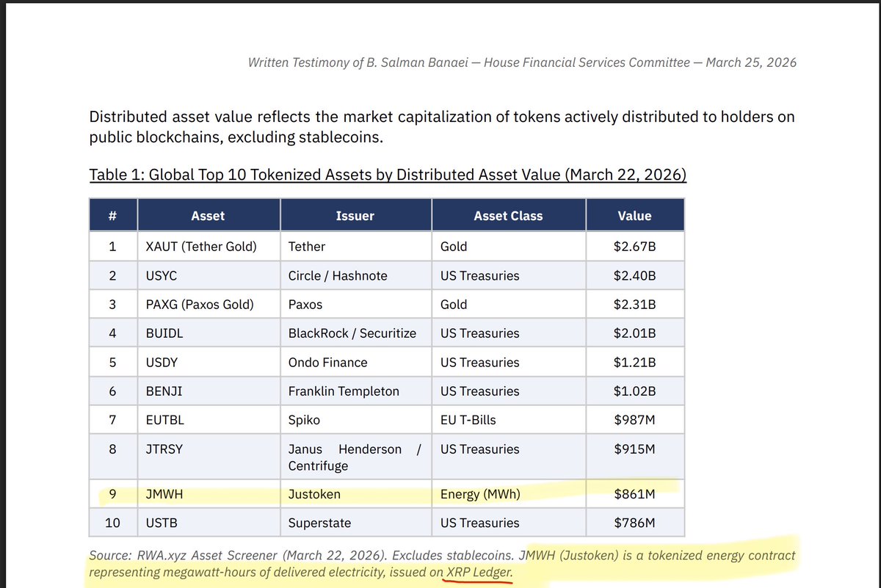Select the 'BENJI' asset cell
Screen dimensions: 881x588
tap(208, 391)
